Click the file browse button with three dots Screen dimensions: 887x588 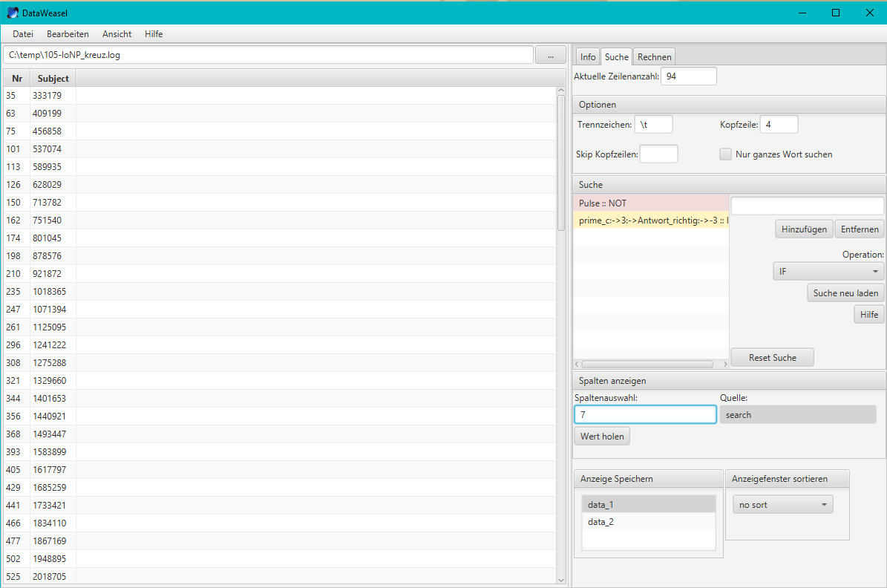(x=551, y=55)
